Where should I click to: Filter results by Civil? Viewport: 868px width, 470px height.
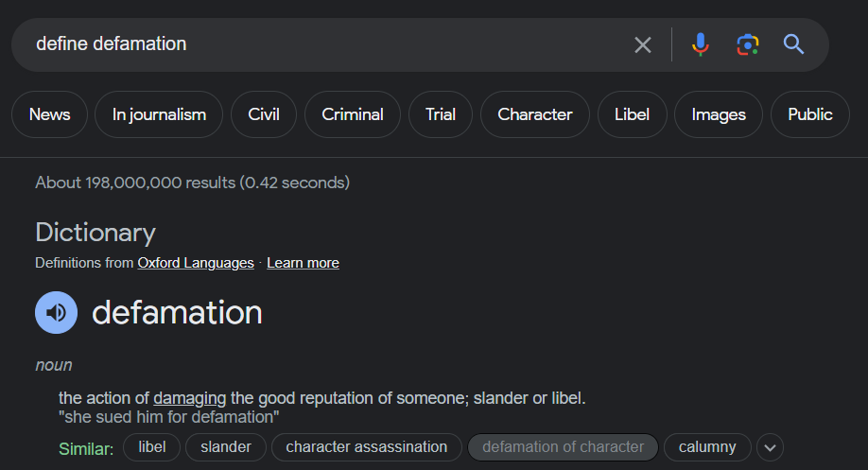click(264, 114)
